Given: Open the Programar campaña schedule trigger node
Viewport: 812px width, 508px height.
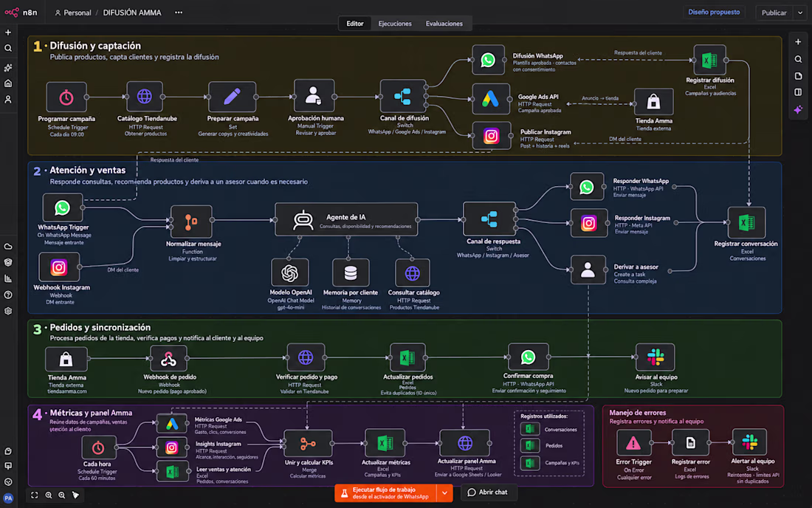Looking at the screenshot, I should (66, 97).
